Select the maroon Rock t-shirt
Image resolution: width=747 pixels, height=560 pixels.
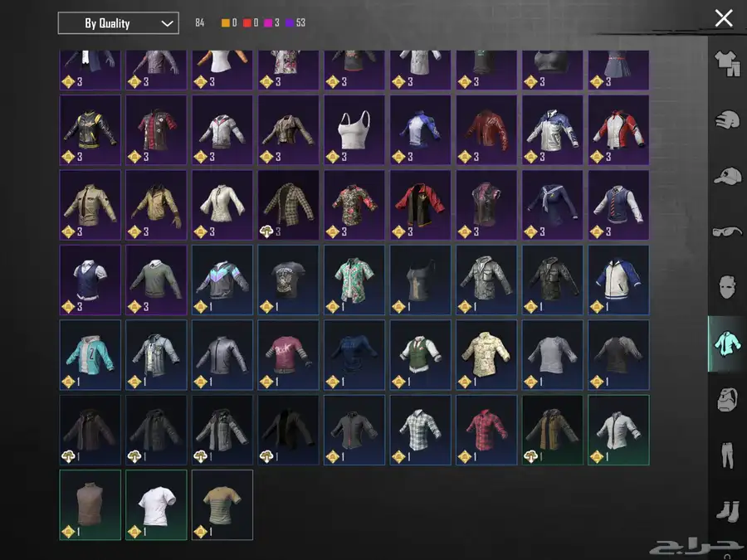288,355
